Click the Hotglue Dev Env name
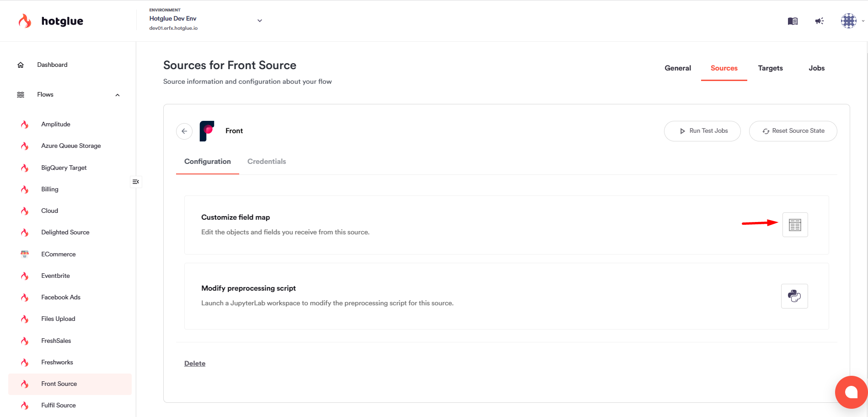The image size is (868, 417). pyautogui.click(x=173, y=19)
